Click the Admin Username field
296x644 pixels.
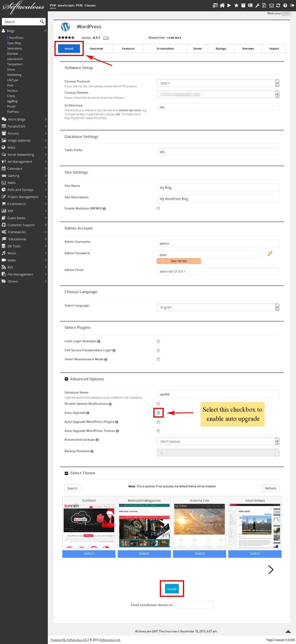pos(218,243)
